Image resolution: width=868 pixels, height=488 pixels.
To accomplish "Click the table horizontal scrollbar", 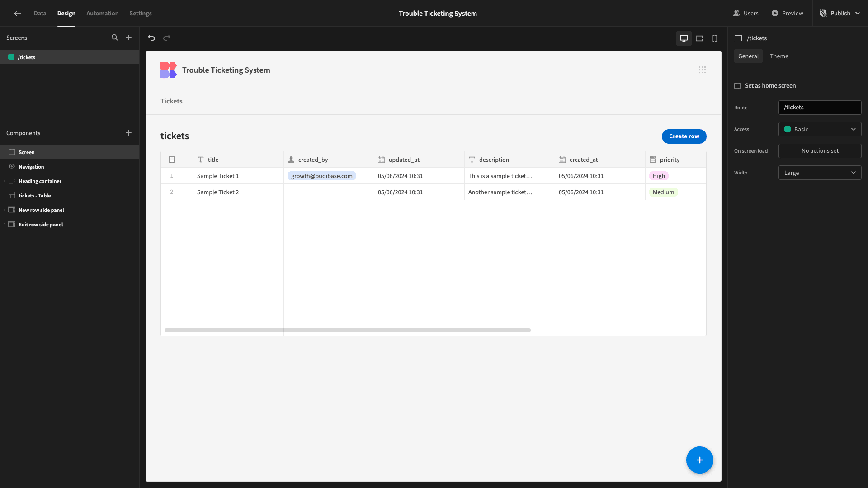I will [x=348, y=330].
